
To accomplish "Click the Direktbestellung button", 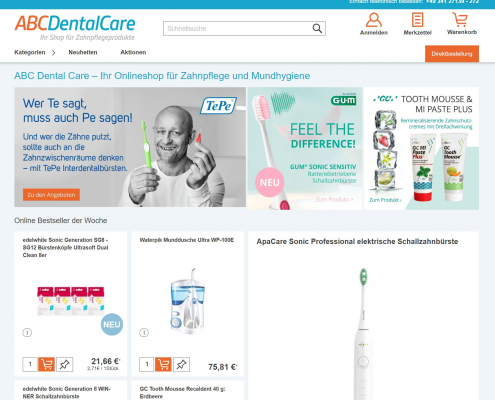I will (452, 54).
